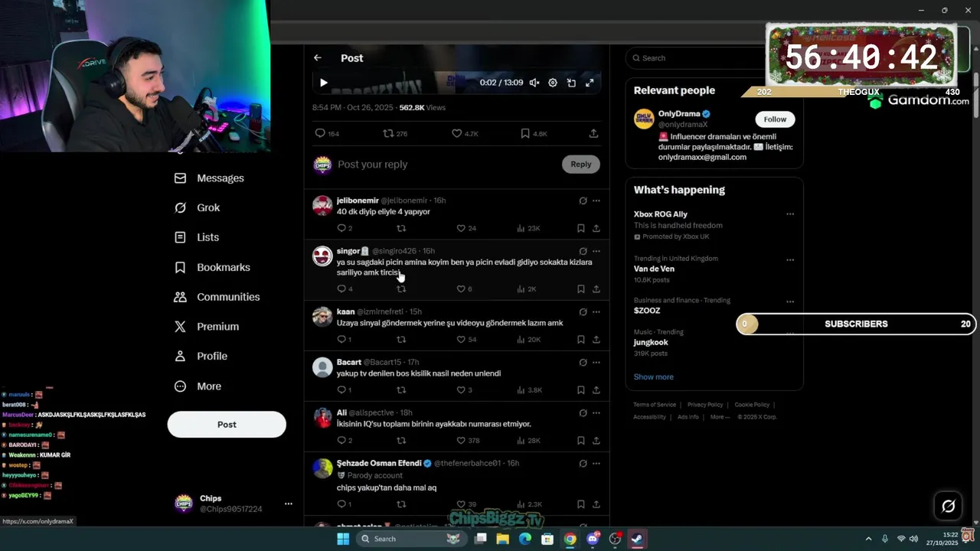Open the Windows Start menu
The width and height of the screenshot is (980, 551).
pyautogui.click(x=343, y=539)
